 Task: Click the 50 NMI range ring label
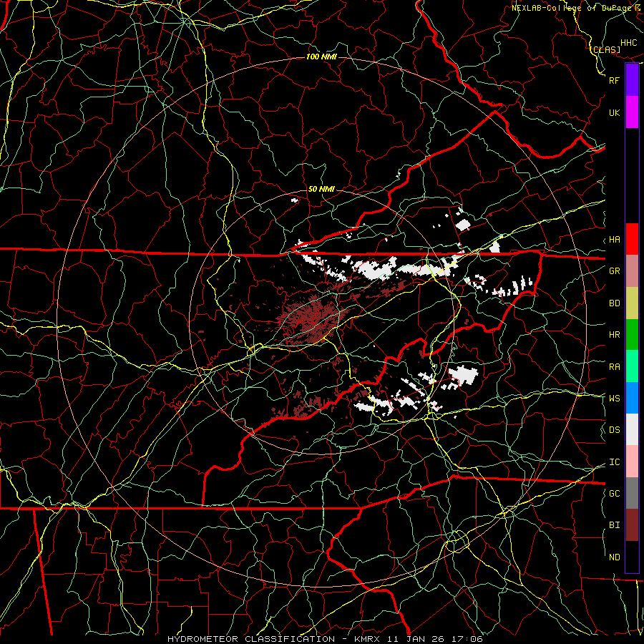(x=321, y=189)
